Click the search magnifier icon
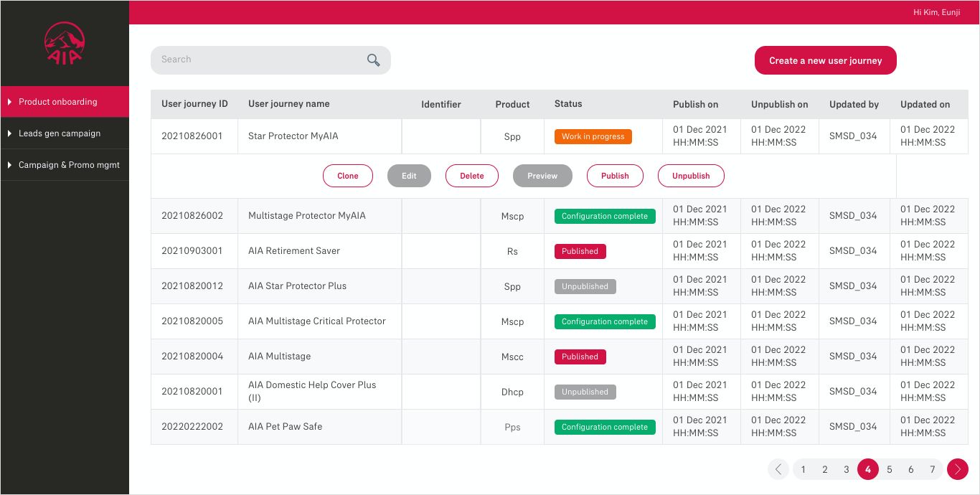This screenshot has width=980, height=495. (373, 60)
